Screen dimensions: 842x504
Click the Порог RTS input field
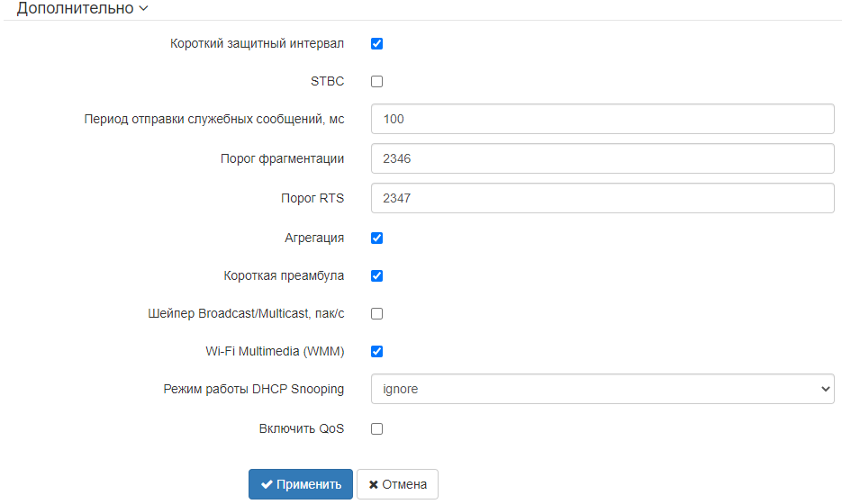tap(602, 198)
